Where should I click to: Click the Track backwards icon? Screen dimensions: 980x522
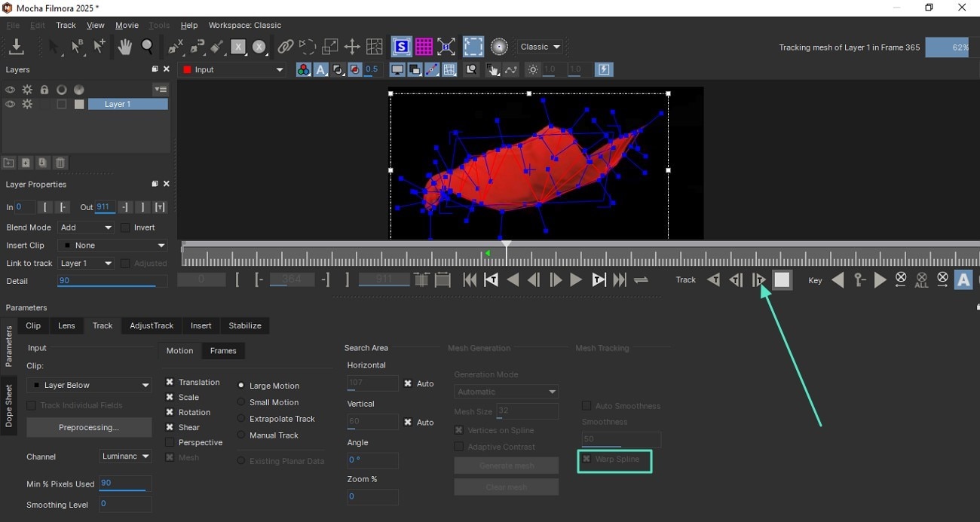pos(713,280)
